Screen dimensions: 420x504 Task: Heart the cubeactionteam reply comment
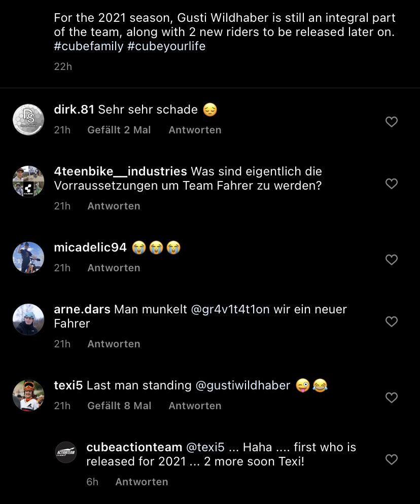[391, 459]
